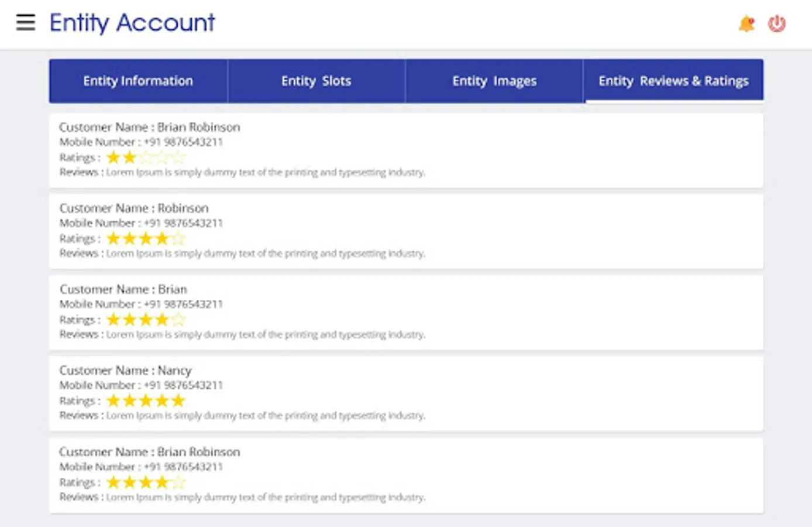Go to the Entity Images tab
The height and width of the screenshot is (527, 812).
(x=494, y=81)
